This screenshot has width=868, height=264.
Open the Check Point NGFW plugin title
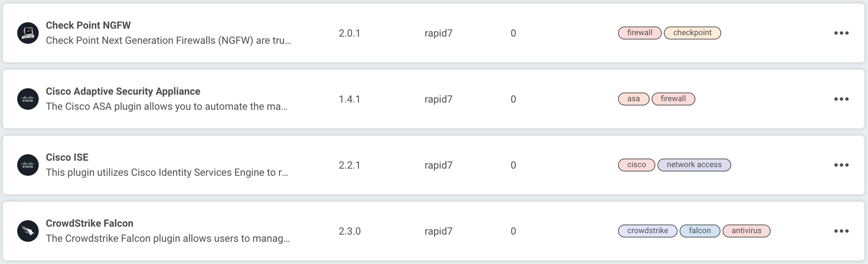(x=88, y=25)
